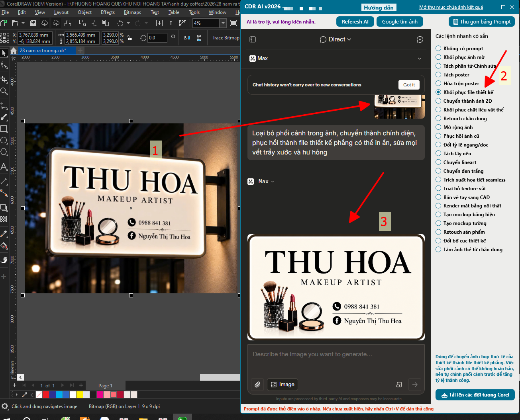
Task: Click the Export icon
Action: point(171,23)
